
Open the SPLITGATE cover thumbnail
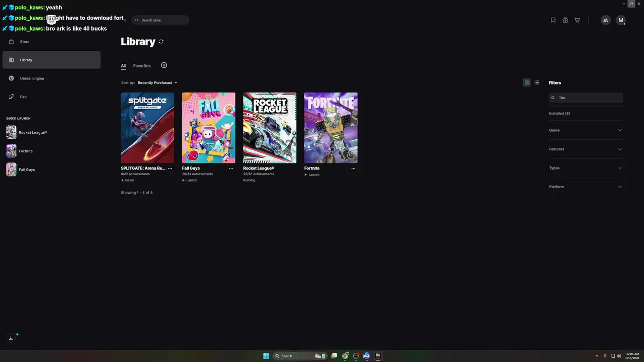(x=147, y=128)
